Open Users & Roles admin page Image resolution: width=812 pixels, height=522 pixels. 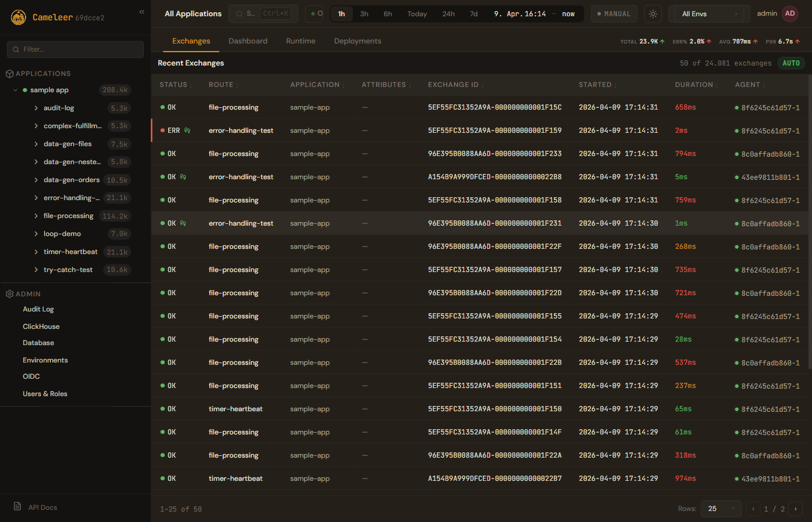pyautogui.click(x=45, y=394)
